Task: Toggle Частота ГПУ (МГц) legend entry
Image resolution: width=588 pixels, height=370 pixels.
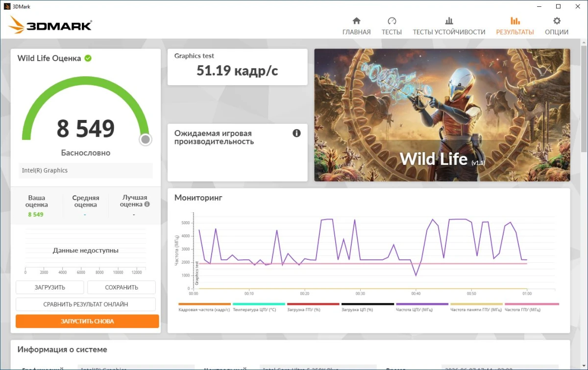Action: point(531,307)
